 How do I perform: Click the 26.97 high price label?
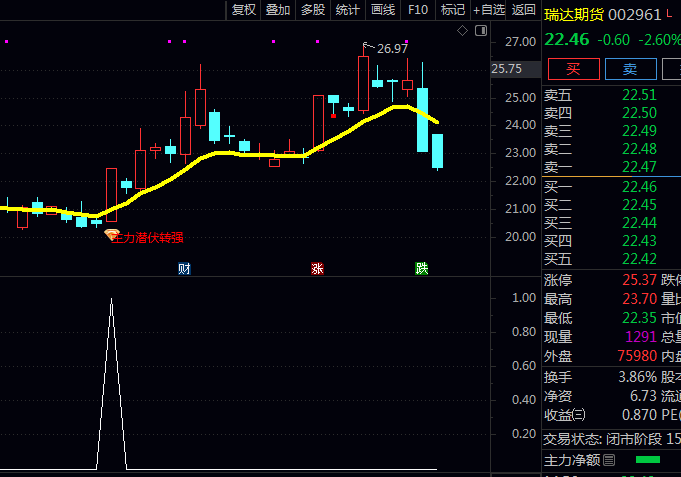pos(392,49)
